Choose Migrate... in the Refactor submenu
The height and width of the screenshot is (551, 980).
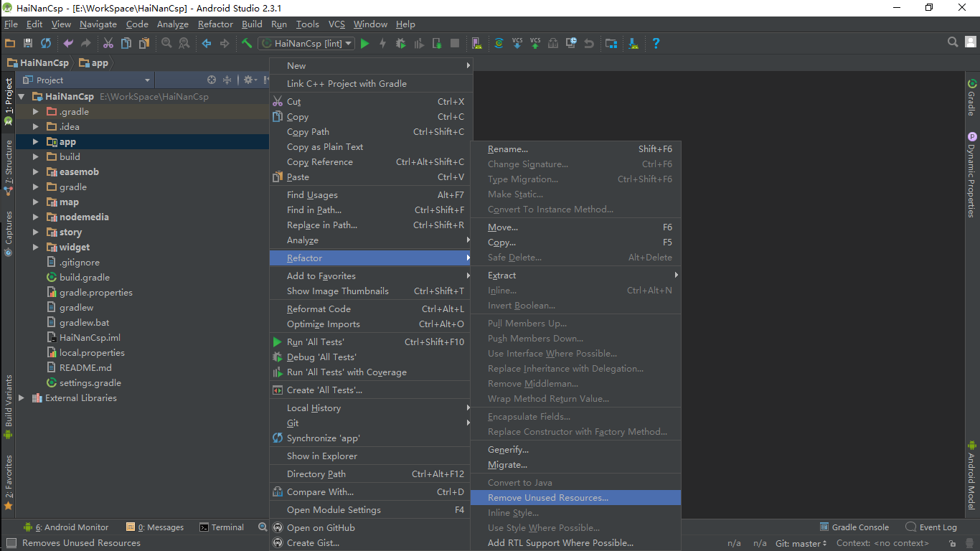coord(575,465)
